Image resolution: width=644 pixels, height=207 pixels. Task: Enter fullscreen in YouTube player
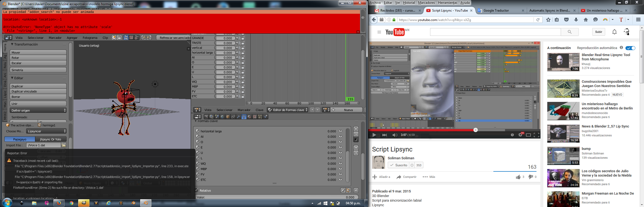coord(536,135)
